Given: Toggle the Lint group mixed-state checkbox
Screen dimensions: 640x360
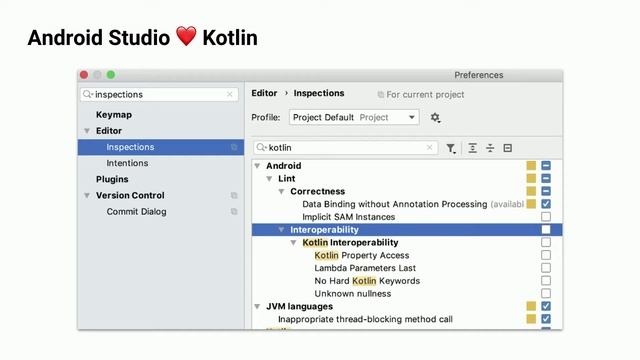Looking at the screenshot, I should click(x=546, y=178).
